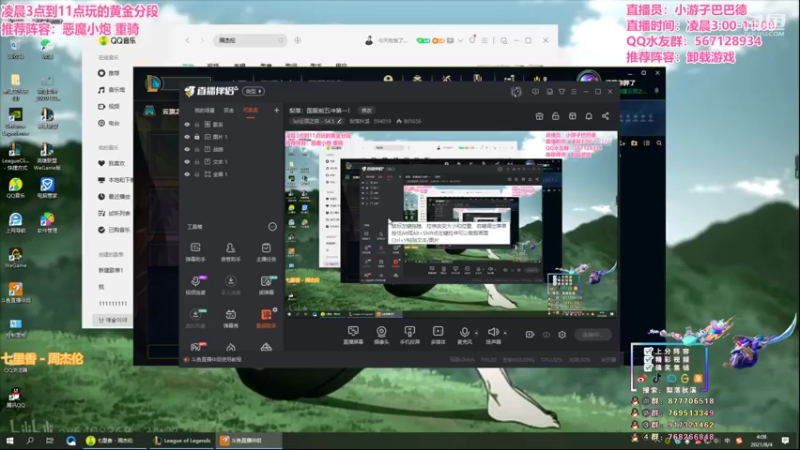Toggle visibility of 图片 1 layer

(x=187, y=137)
